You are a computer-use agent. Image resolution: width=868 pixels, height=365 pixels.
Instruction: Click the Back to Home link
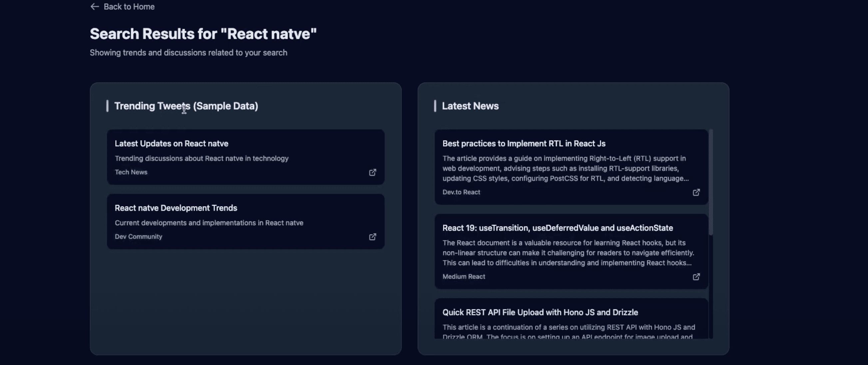pos(122,6)
